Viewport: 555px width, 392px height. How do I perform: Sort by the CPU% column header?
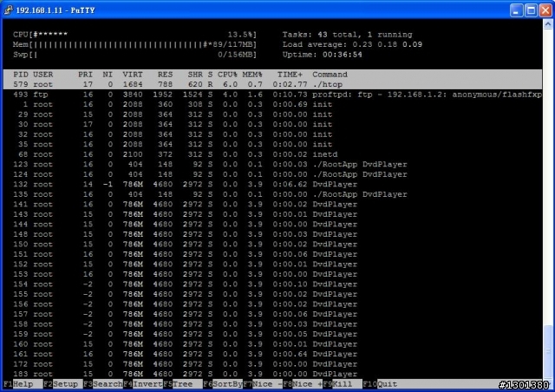(227, 75)
